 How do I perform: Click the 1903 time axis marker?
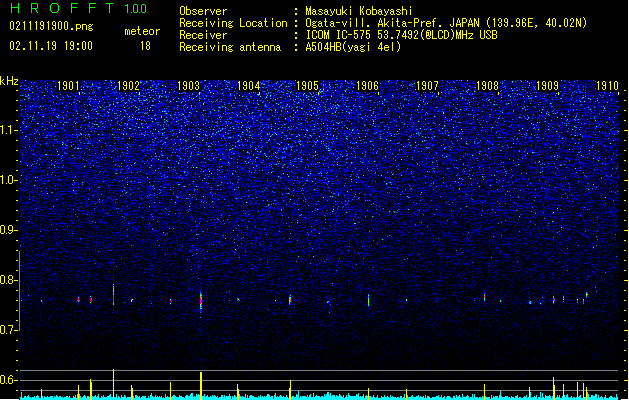[188, 86]
